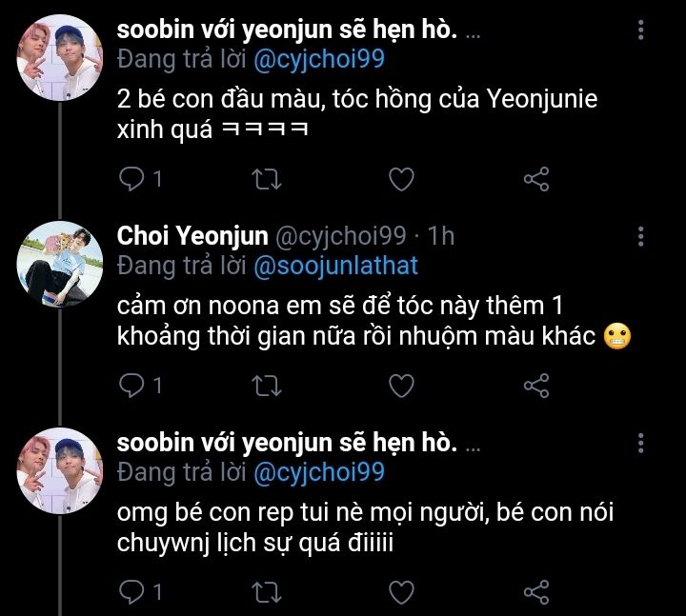Like the first tweet mentioning Yeonjunie

403,178
